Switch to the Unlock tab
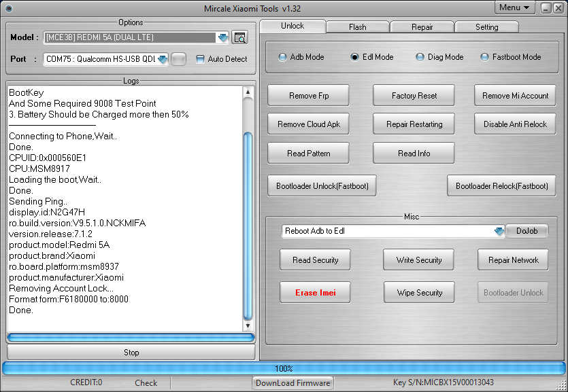 (x=293, y=26)
